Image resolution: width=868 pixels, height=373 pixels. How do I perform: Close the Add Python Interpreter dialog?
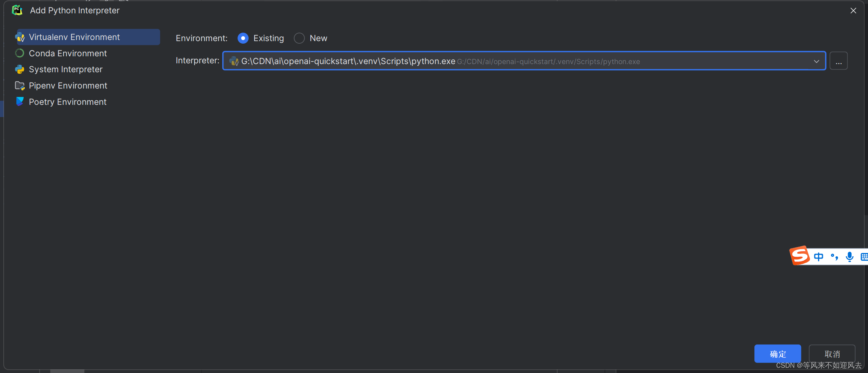[853, 11]
